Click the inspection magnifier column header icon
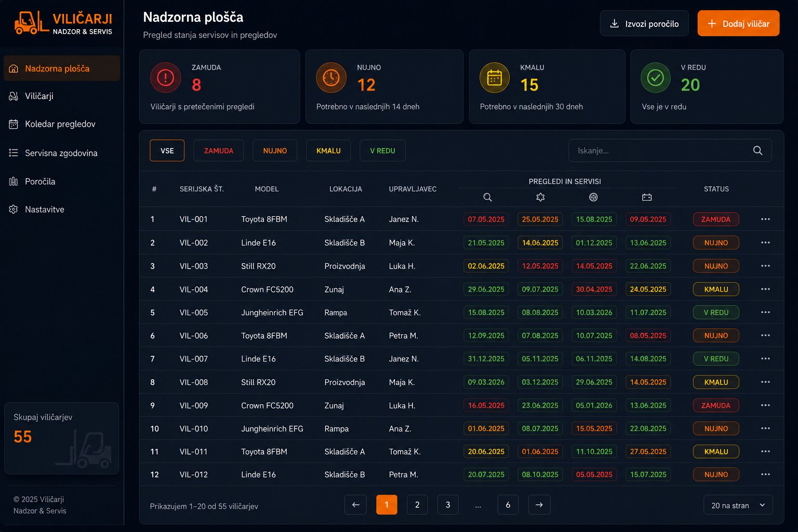The width and height of the screenshot is (798, 532). (487, 197)
